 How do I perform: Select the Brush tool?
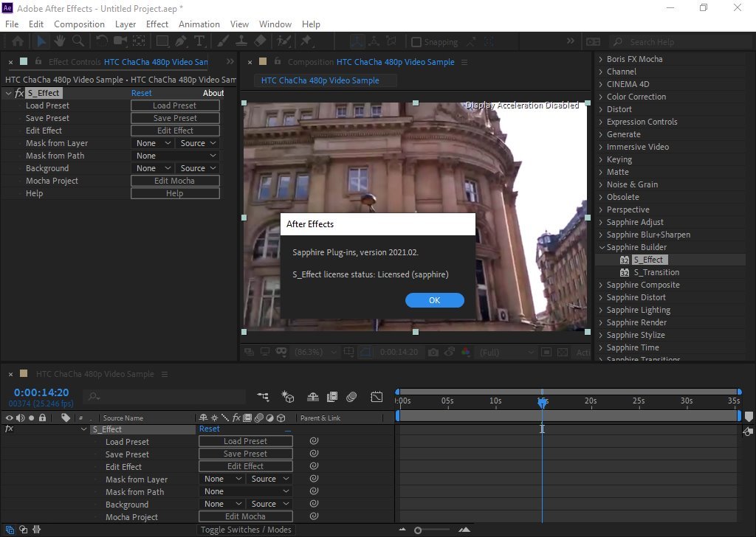tap(223, 41)
